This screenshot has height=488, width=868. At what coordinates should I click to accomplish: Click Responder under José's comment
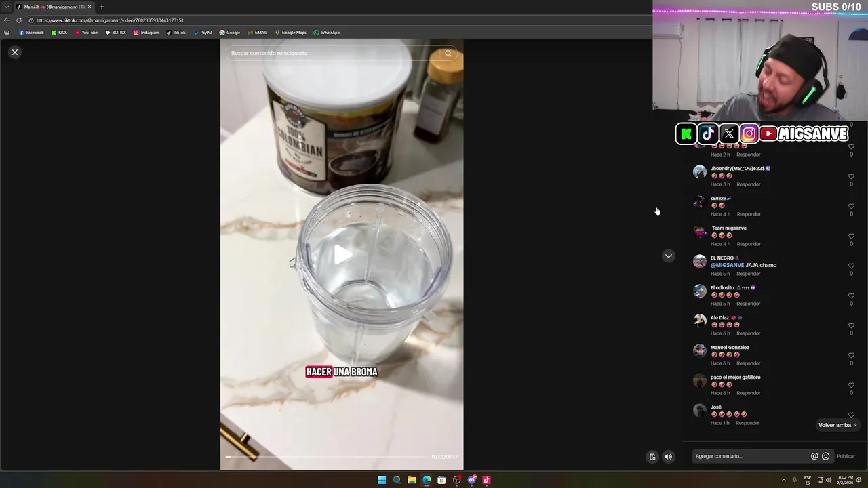[748, 423]
